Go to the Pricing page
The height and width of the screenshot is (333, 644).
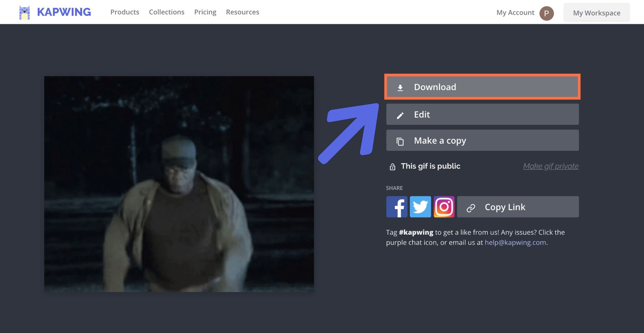(x=205, y=12)
